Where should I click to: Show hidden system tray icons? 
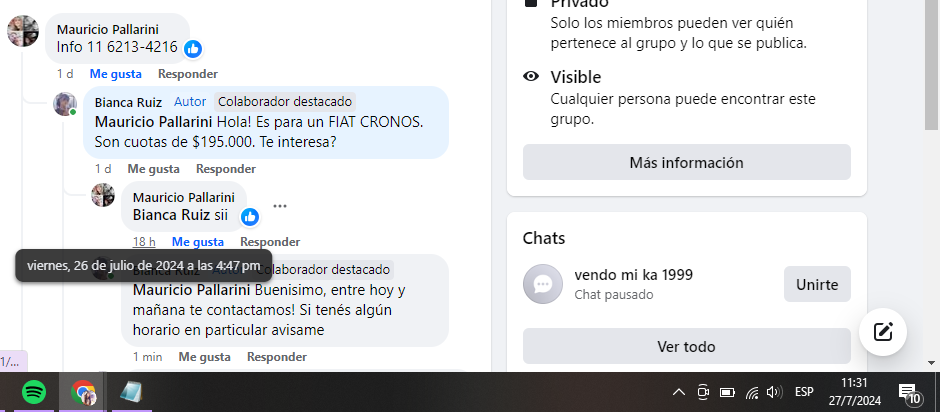coord(679,392)
